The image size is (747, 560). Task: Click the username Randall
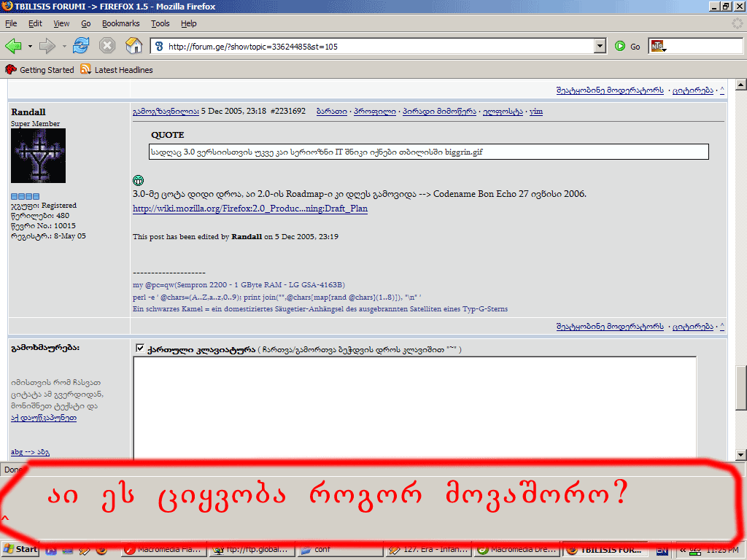28,112
